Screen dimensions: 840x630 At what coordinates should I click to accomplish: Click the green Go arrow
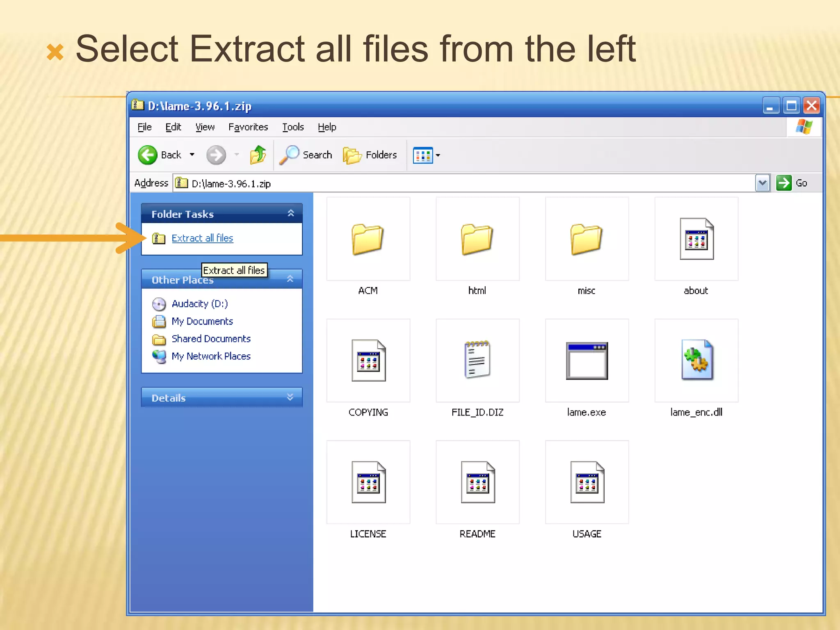coord(784,183)
